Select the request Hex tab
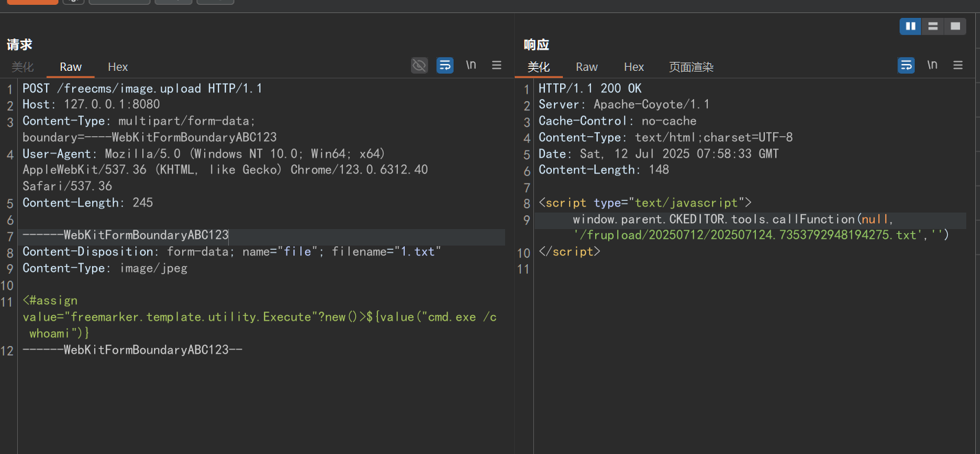Screen dimensions: 980x454 pos(118,67)
